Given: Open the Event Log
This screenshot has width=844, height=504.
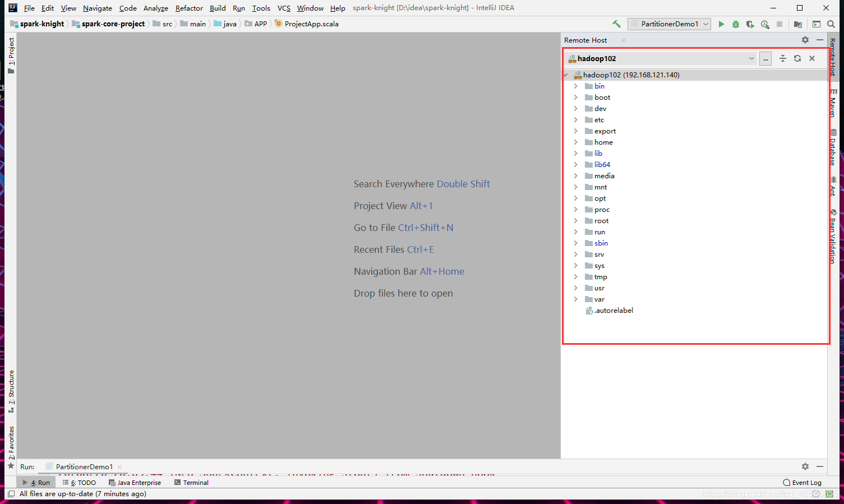Looking at the screenshot, I should pos(803,483).
